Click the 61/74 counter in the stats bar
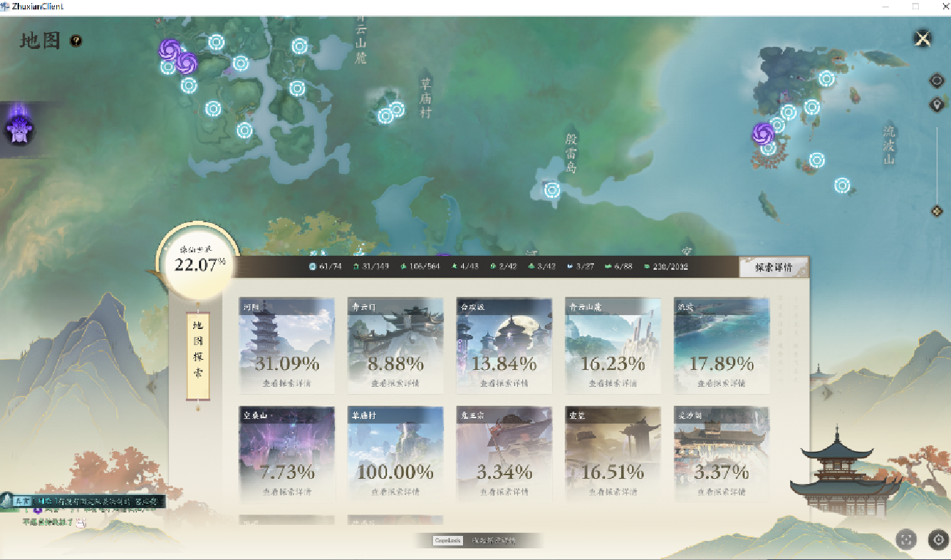The image size is (951, 560). (x=326, y=267)
